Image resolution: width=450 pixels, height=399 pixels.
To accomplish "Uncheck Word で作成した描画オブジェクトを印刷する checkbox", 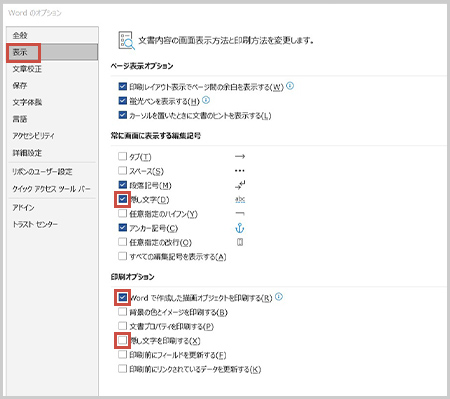I will click(123, 297).
